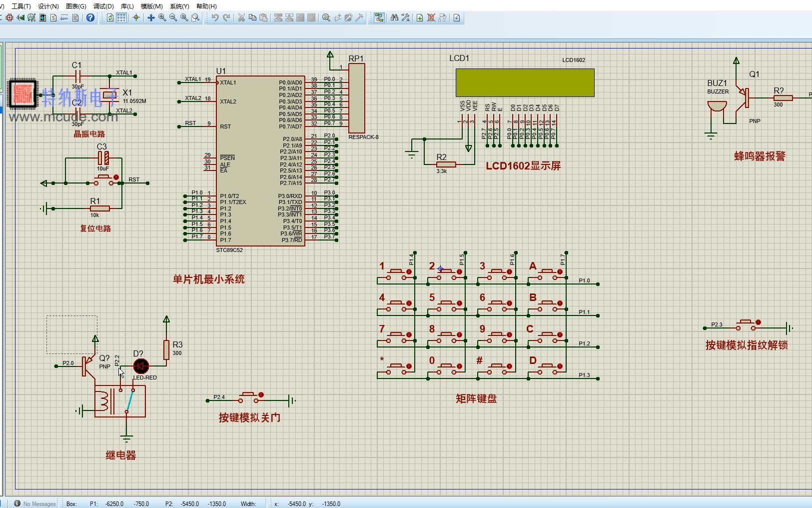Click the redraw display refresh icon

click(x=110, y=17)
